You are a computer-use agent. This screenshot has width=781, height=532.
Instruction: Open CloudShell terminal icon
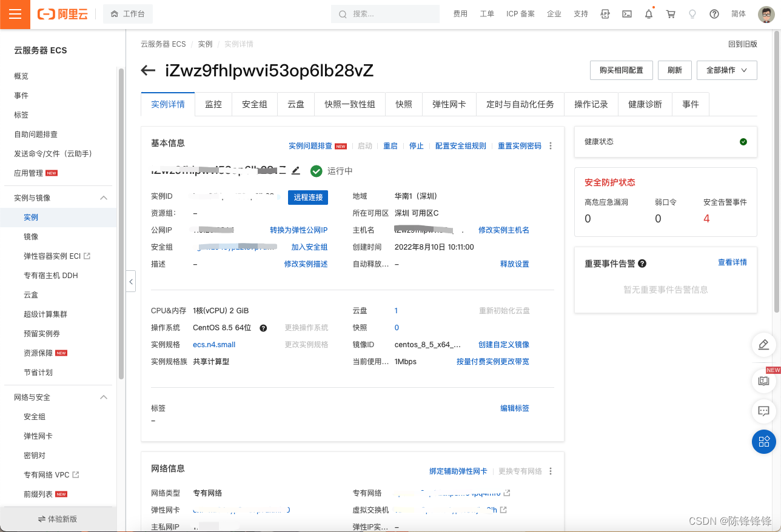click(626, 13)
